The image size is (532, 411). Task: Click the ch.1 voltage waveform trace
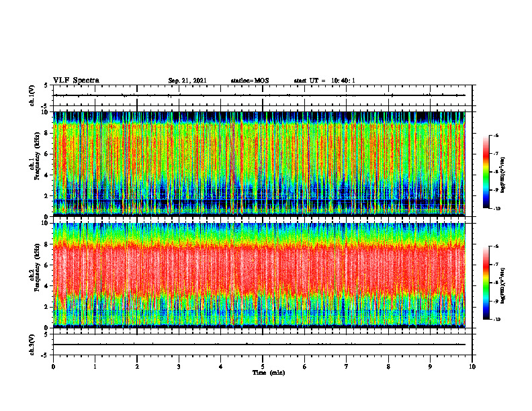259,95
